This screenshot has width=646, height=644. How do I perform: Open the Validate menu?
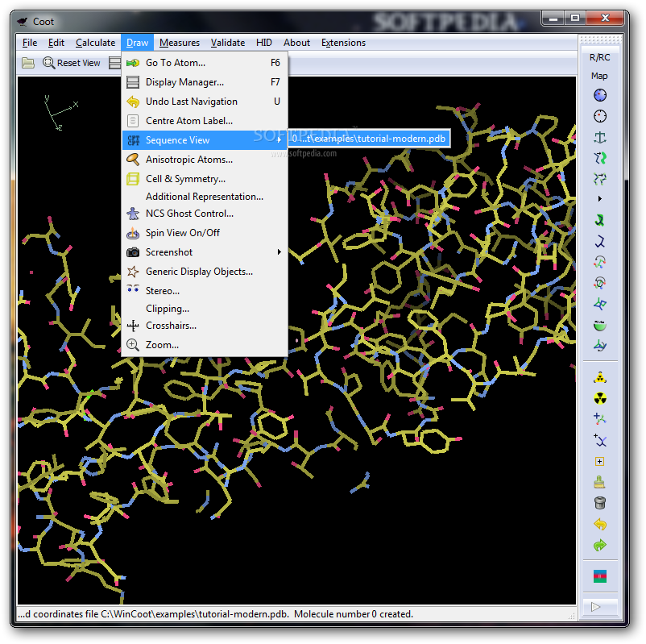(228, 43)
